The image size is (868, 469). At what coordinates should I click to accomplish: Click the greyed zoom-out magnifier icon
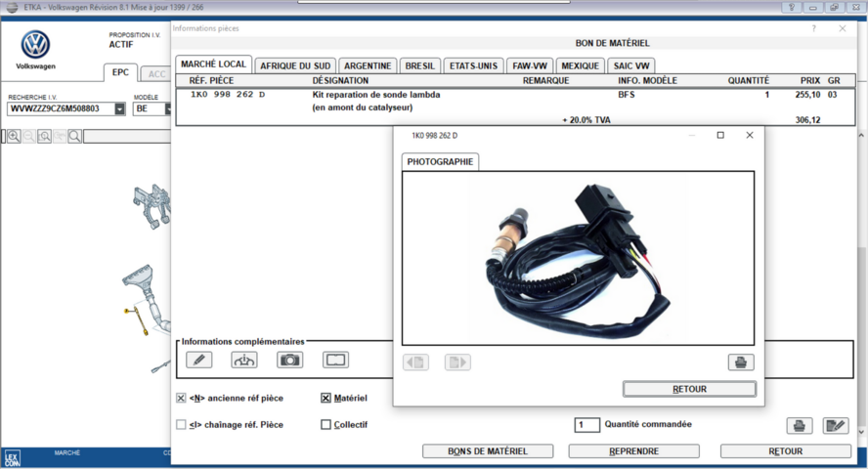pos(29,136)
